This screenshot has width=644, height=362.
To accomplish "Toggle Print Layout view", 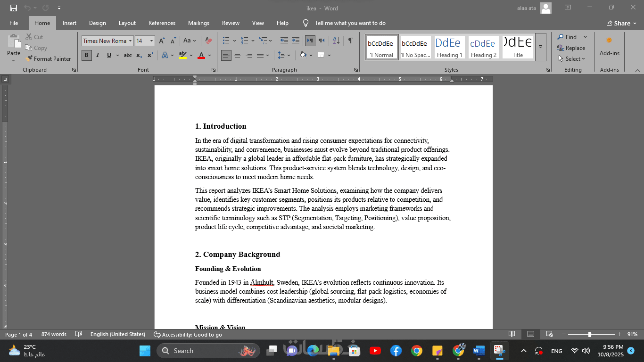I will pyautogui.click(x=531, y=334).
